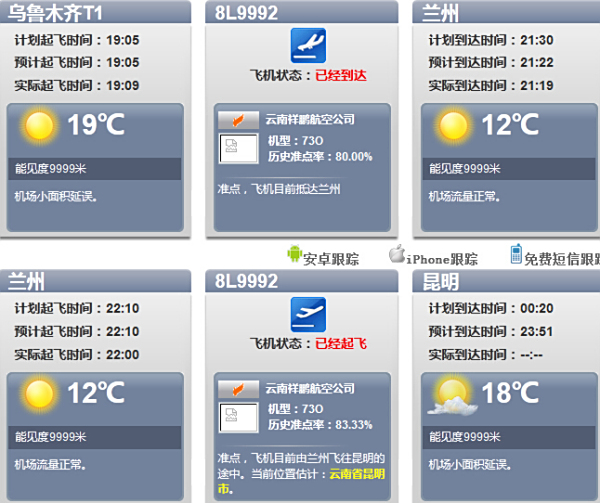Click the mobile phone SMS icon

[x=516, y=254]
